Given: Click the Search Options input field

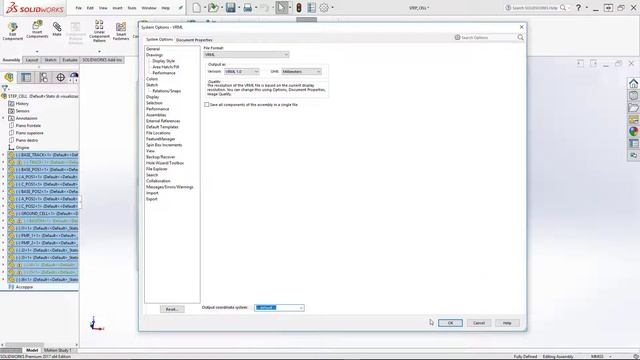Looking at the screenshot, I should tap(489, 37).
